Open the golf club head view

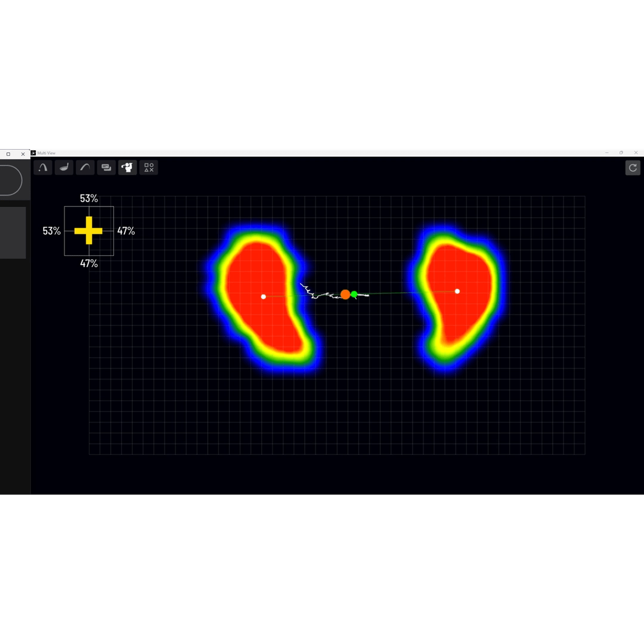click(x=64, y=168)
